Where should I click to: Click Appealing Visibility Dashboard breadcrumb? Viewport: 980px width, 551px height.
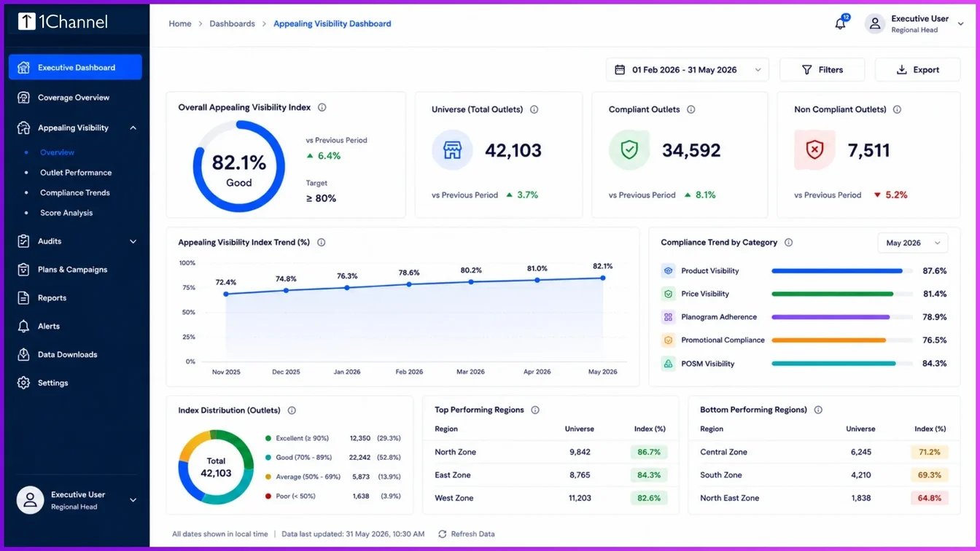[x=332, y=24]
